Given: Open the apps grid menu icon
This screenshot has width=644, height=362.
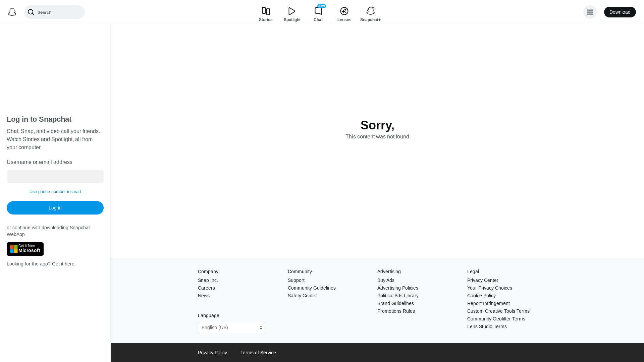Looking at the screenshot, I should click(590, 12).
